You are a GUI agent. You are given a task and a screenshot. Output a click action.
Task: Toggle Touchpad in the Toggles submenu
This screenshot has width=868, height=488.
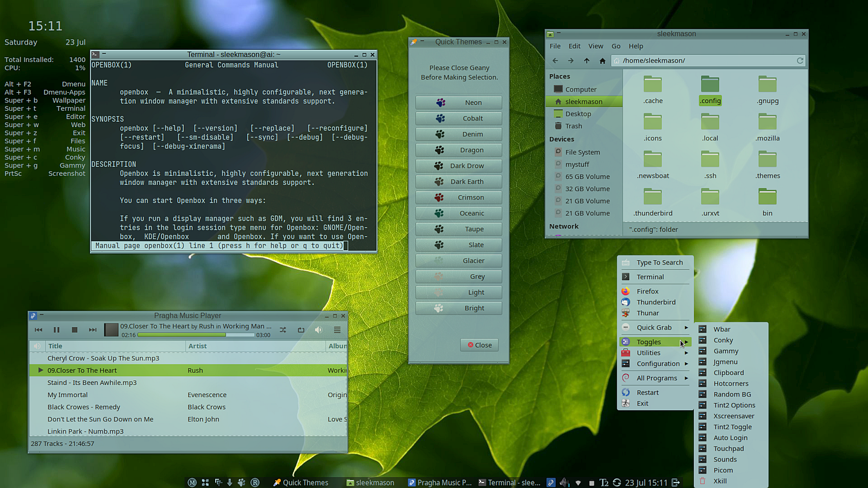pos(731,448)
